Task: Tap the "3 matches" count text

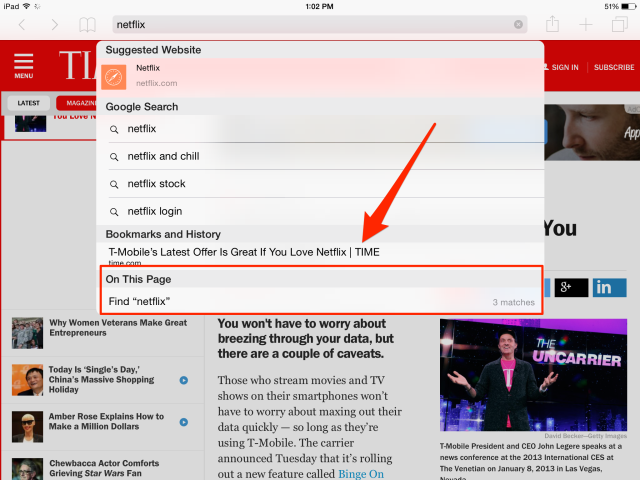Action: [513, 302]
